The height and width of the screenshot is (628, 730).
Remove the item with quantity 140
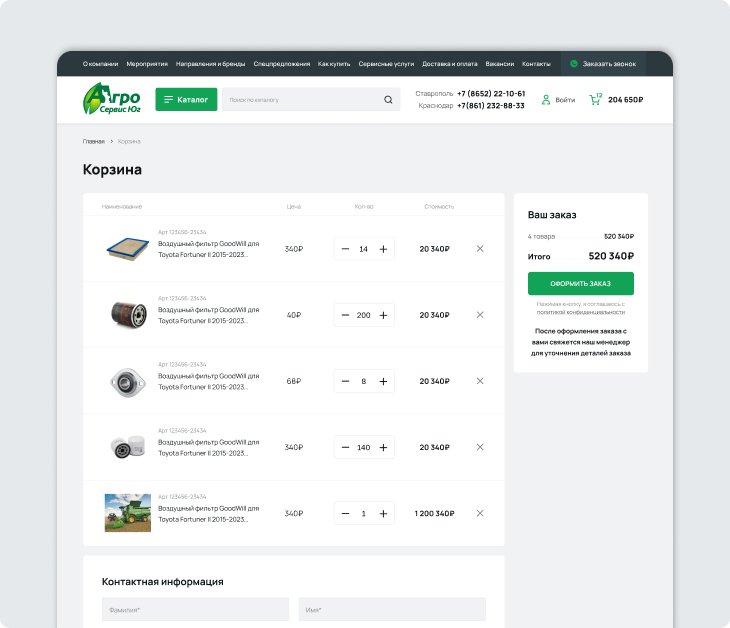point(480,447)
